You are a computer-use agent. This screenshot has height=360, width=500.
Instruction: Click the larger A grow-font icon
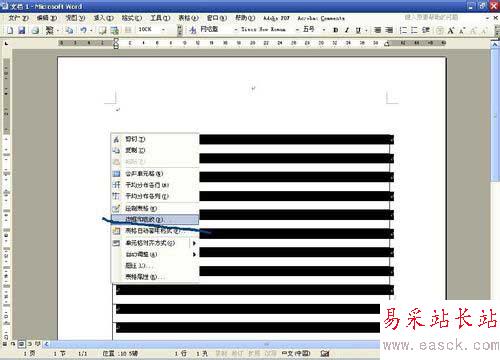451,30
